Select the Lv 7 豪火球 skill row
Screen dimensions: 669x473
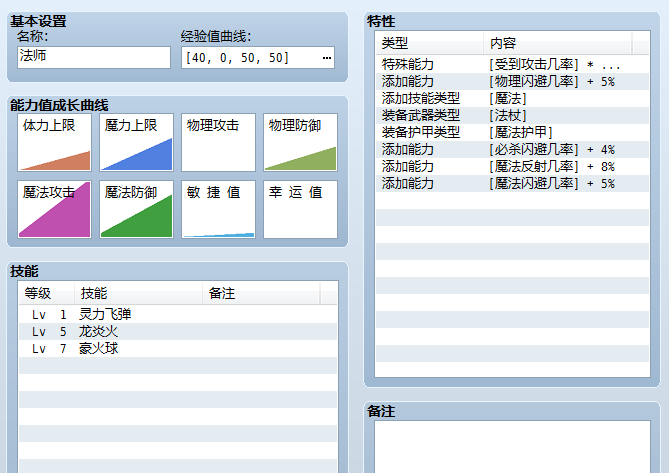[x=178, y=348]
